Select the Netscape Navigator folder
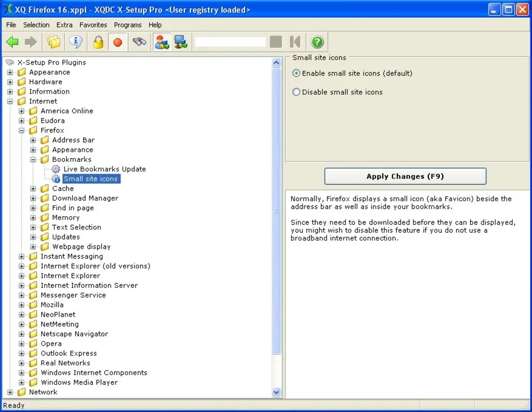 pos(74,334)
